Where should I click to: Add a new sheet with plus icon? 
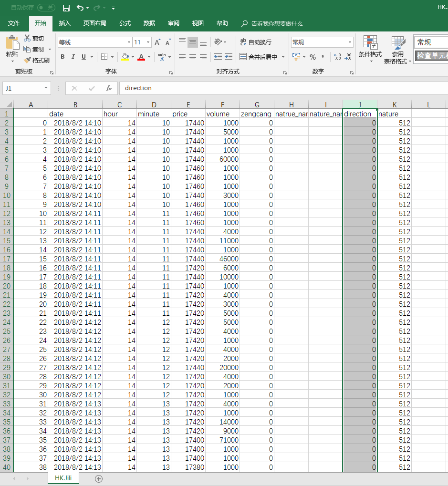tap(99, 479)
